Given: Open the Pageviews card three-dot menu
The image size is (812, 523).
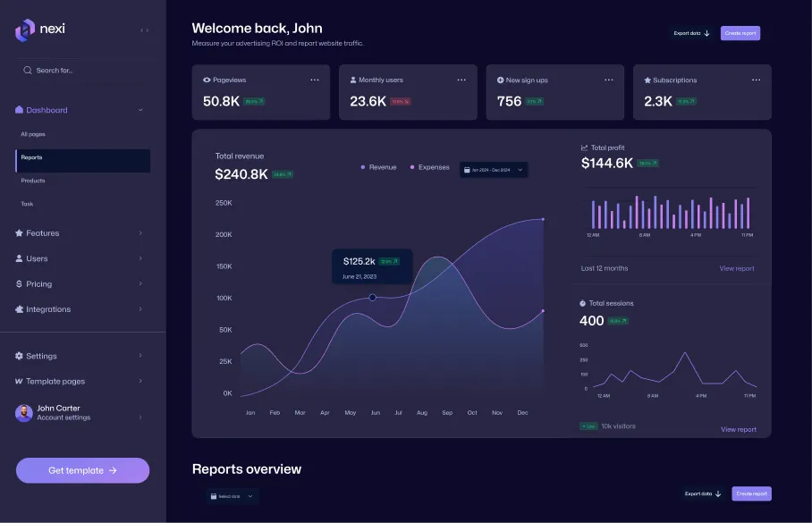Looking at the screenshot, I should (x=315, y=80).
